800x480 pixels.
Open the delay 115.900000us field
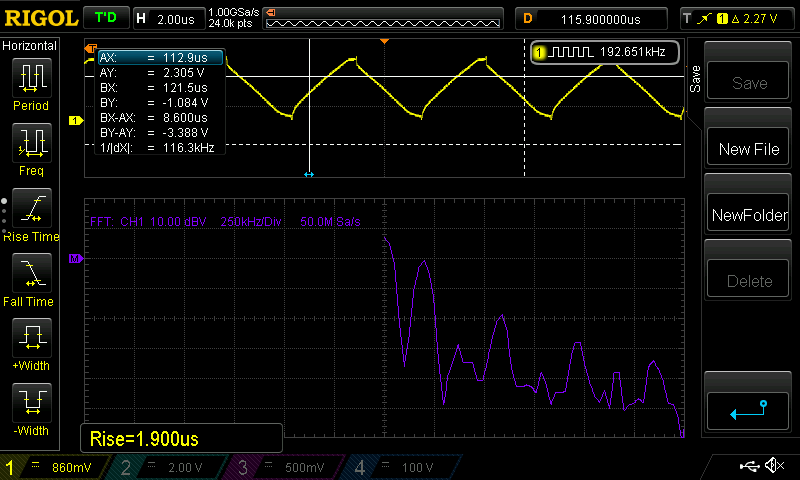(590, 18)
